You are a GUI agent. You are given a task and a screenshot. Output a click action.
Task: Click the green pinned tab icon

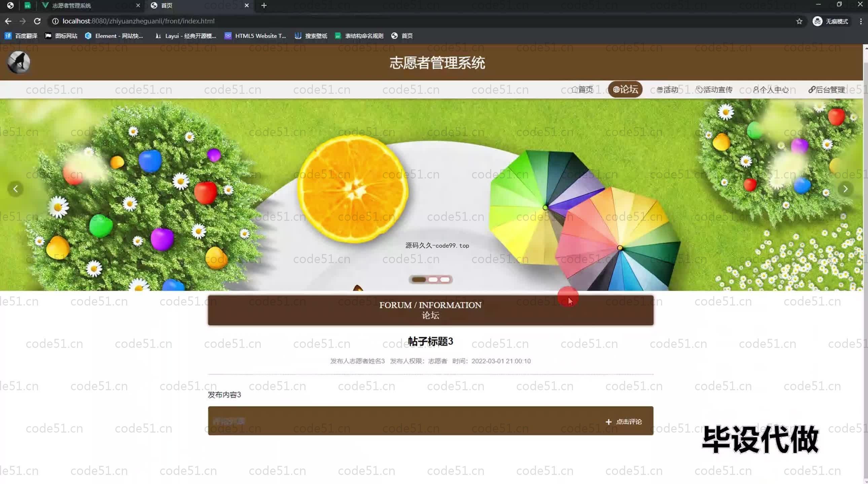pos(28,5)
